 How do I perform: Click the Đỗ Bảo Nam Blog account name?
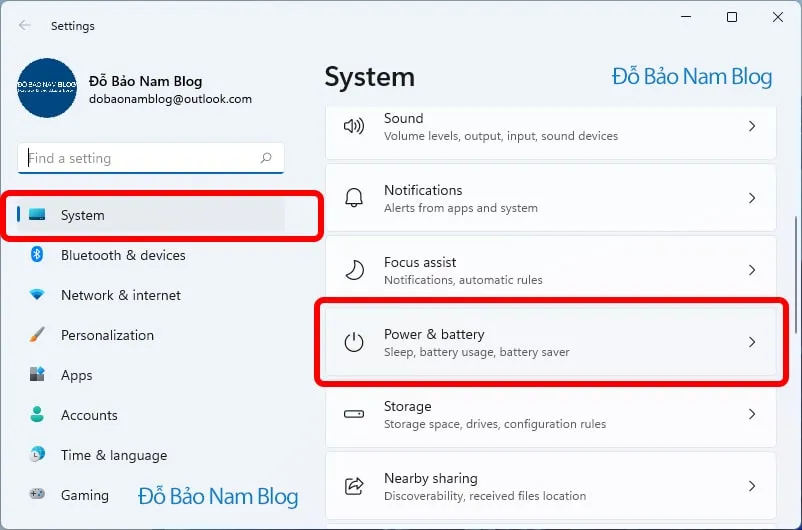coord(146,81)
